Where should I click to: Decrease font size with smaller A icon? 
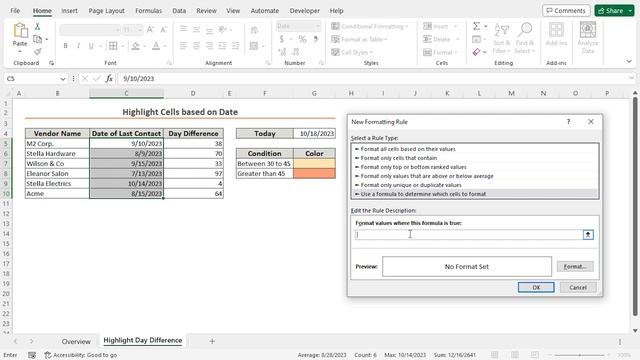point(163,29)
